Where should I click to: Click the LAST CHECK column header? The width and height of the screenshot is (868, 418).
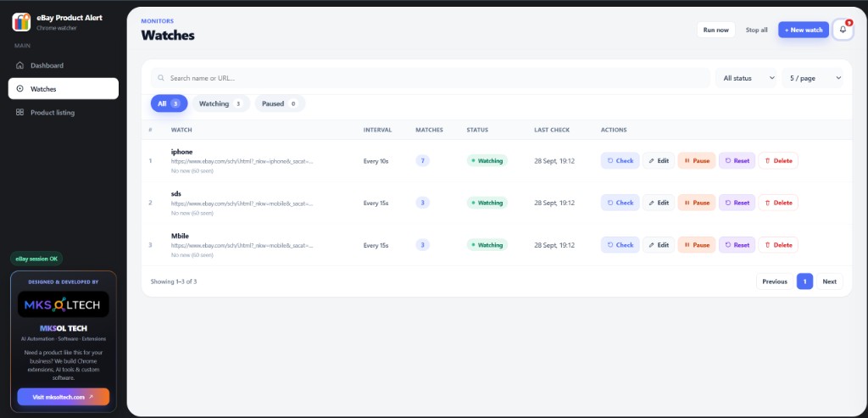[x=552, y=130]
